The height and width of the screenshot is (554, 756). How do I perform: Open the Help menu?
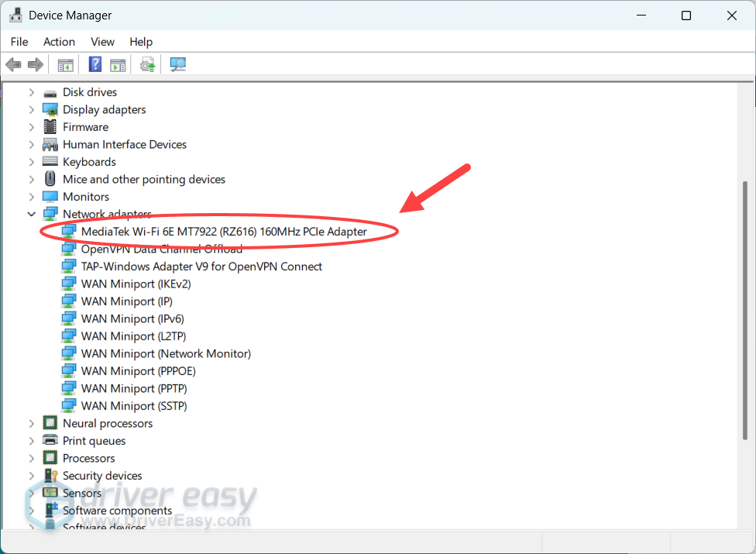pyautogui.click(x=141, y=42)
